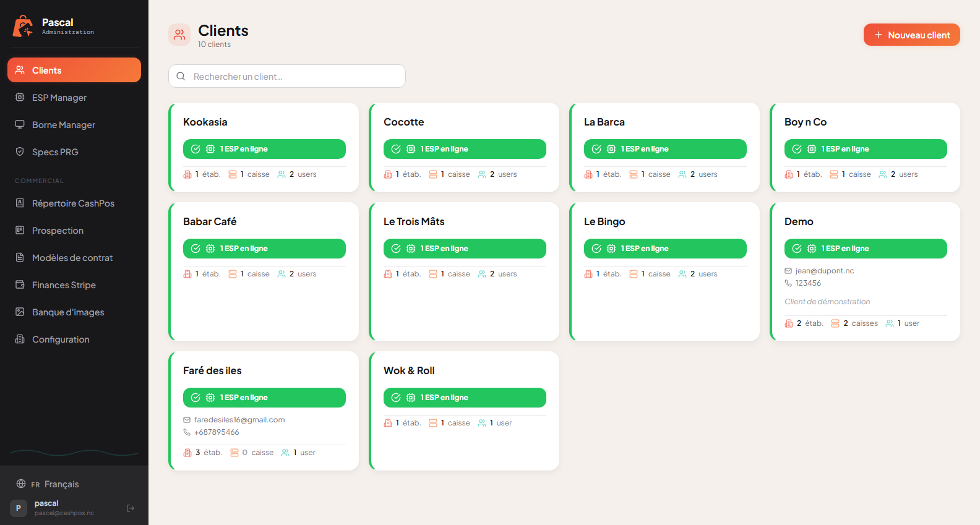Click the caisse icon on Cocotte card
The image size is (980, 525).
(433, 174)
